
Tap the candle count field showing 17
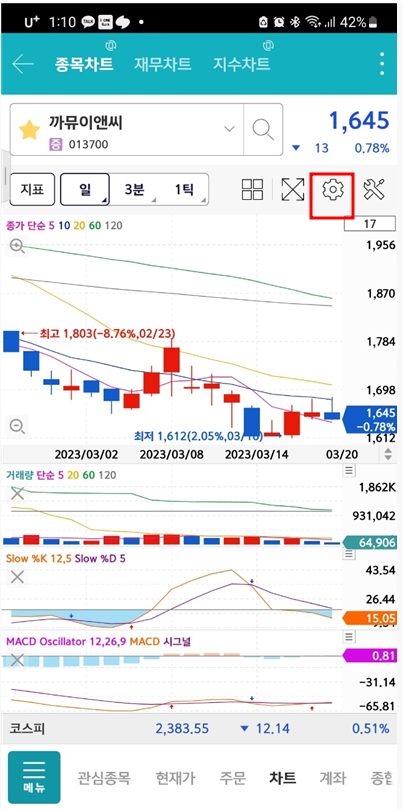pos(369,224)
